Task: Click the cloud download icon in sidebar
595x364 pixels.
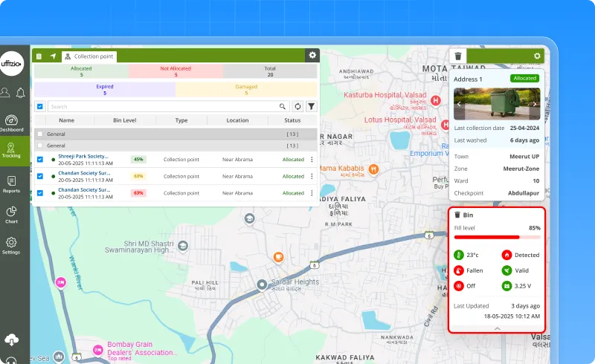Action: click(11, 339)
